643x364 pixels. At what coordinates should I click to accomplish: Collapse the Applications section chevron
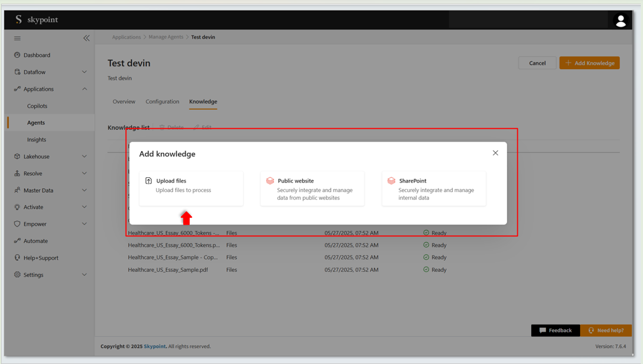(84, 89)
